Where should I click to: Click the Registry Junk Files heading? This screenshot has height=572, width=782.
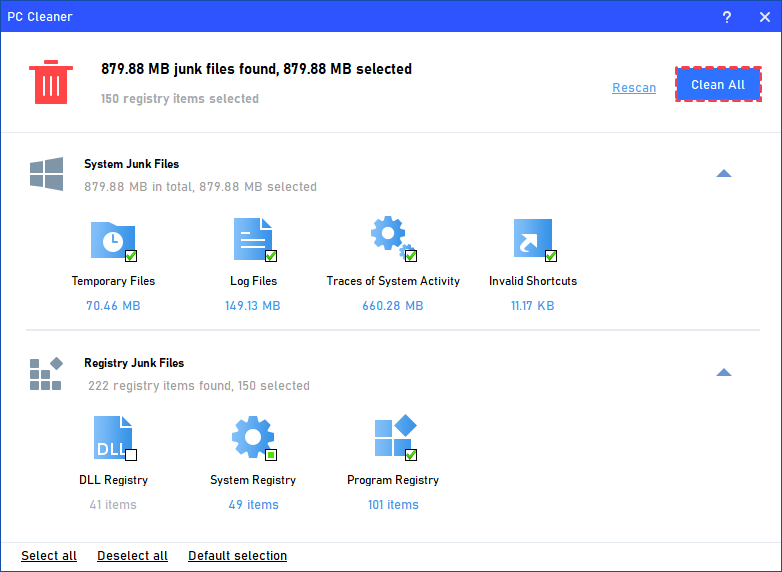tap(134, 363)
